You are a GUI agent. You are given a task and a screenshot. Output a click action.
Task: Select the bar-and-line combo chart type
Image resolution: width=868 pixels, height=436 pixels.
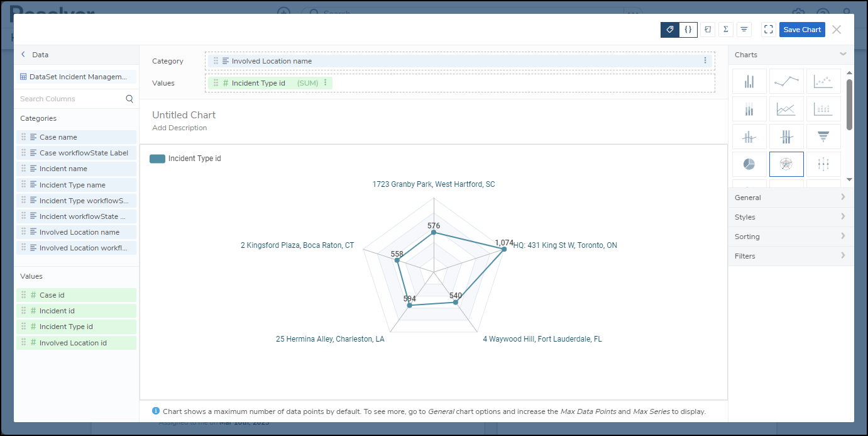[x=749, y=137]
